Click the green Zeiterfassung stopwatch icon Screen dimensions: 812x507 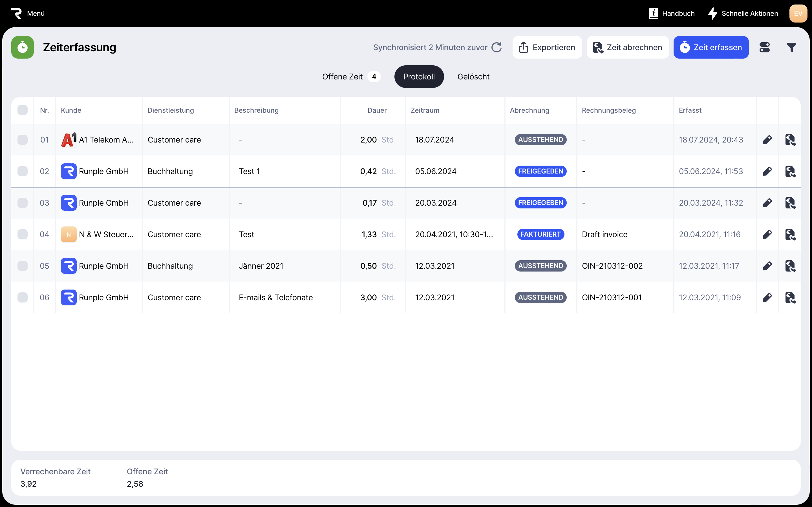pyautogui.click(x=23, y=47)
